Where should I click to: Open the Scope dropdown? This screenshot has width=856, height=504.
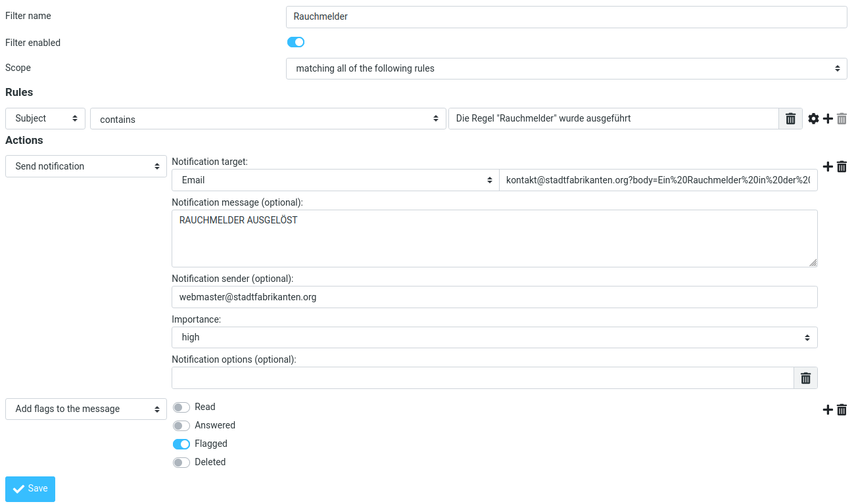click(567, 68)
